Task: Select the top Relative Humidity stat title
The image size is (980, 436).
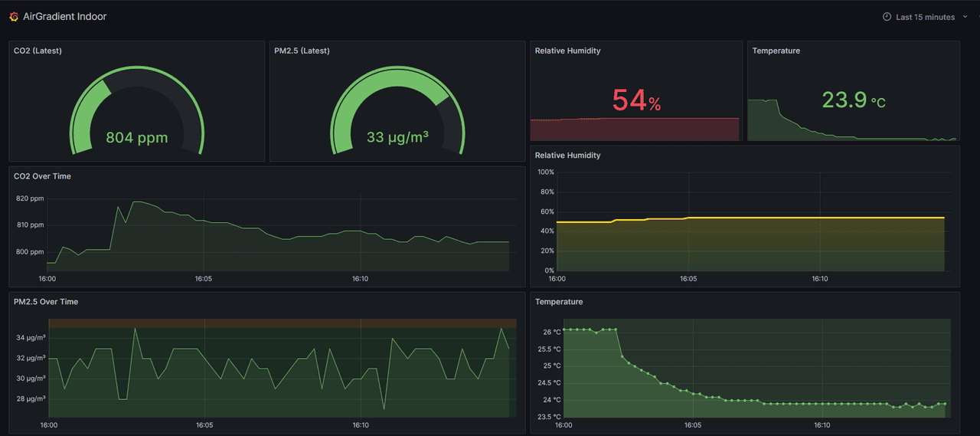Action: pos(567,51)
